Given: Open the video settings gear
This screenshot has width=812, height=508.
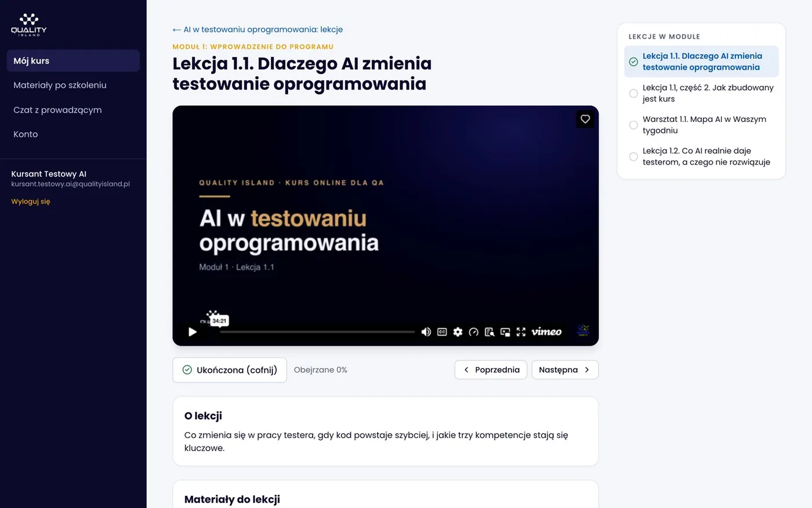Looking at the screenshot, I should [x=458, y=332].
